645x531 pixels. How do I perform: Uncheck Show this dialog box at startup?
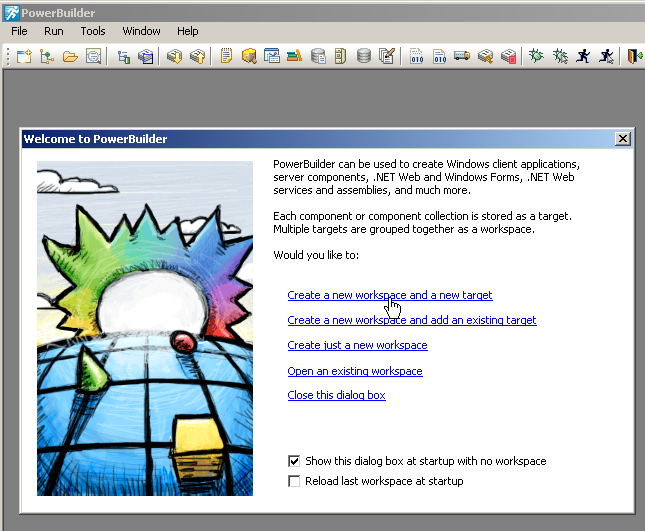(294, 461)
